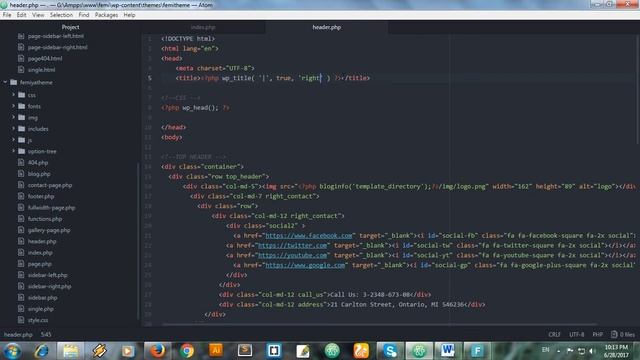Launch Internet Explorer from the taskbar

click(x=42, y=351)
